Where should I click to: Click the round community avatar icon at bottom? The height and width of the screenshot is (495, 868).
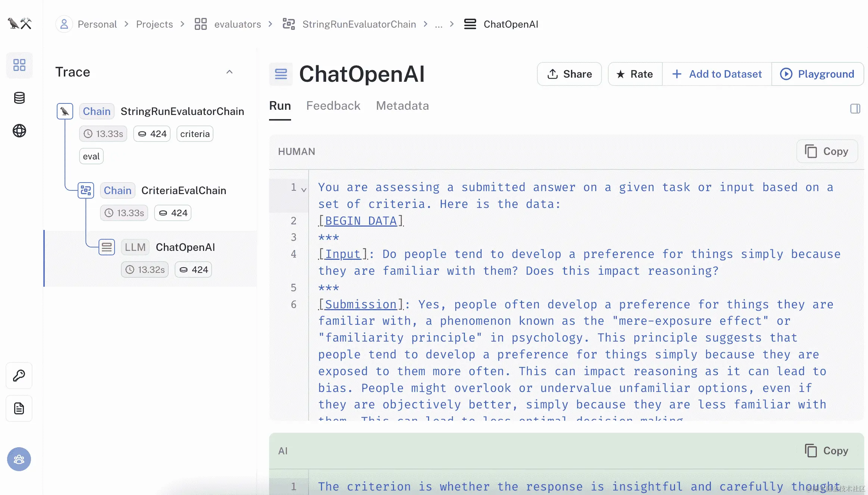click(19, 459)
